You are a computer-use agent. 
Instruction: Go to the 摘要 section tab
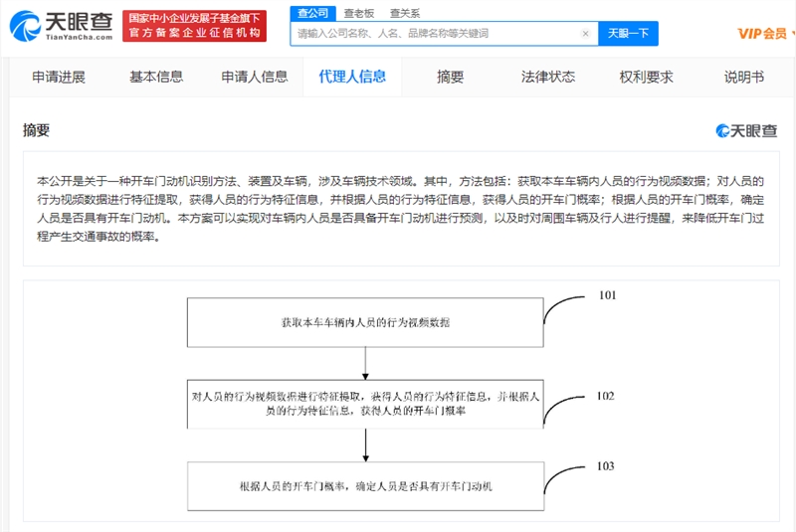pos(451,78)
